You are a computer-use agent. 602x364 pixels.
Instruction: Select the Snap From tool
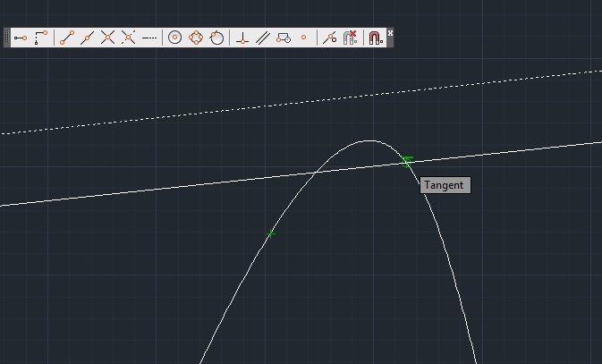[40, 38]
